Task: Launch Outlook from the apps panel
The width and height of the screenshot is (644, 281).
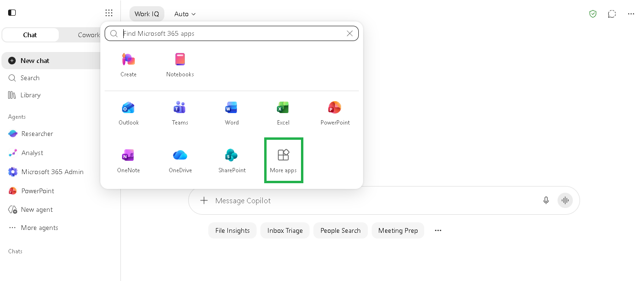Action: click(129, 113)
